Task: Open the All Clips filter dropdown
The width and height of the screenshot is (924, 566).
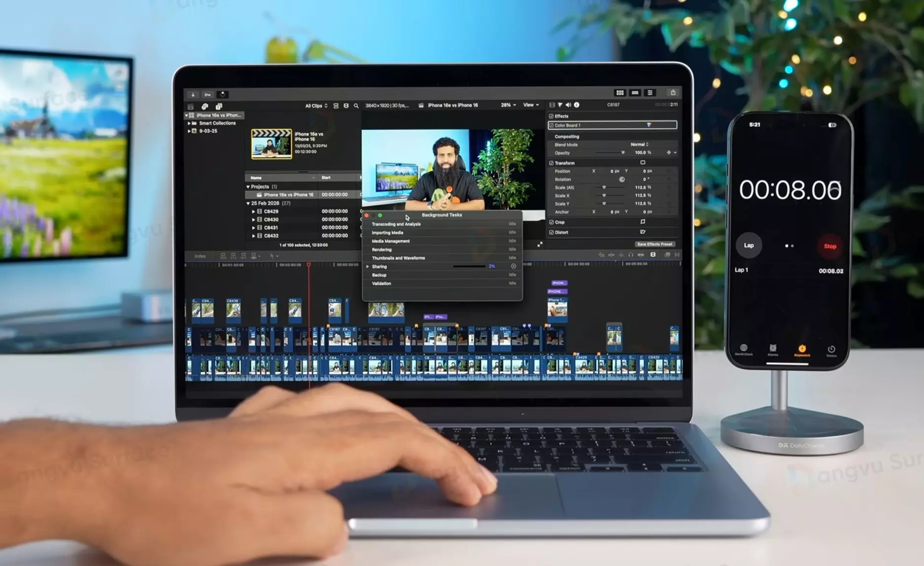Action: 316,106
